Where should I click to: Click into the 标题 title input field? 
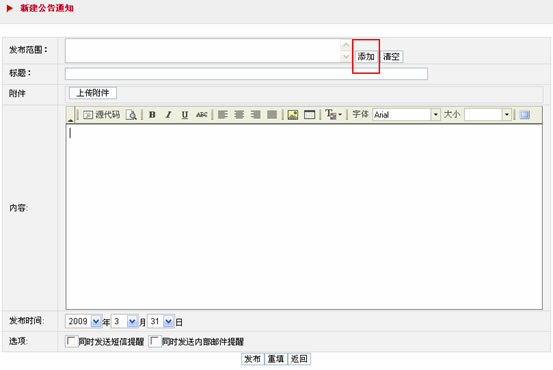click(246, 74)
